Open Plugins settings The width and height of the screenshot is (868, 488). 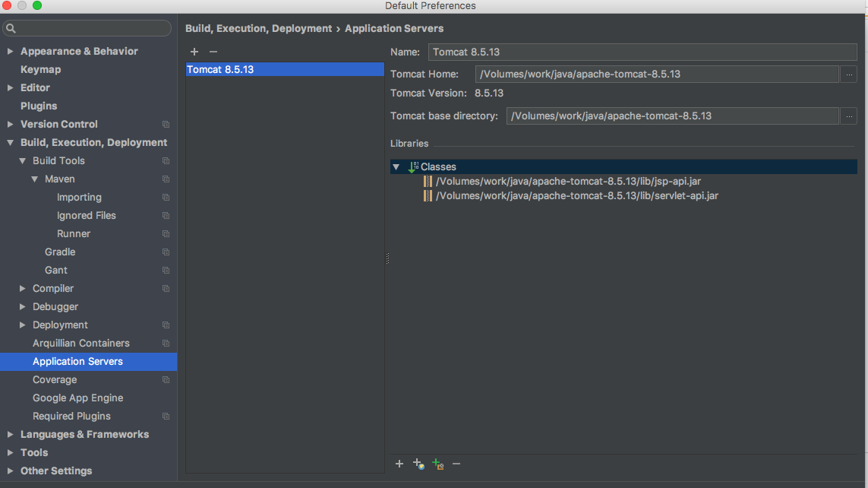(39, 106)
